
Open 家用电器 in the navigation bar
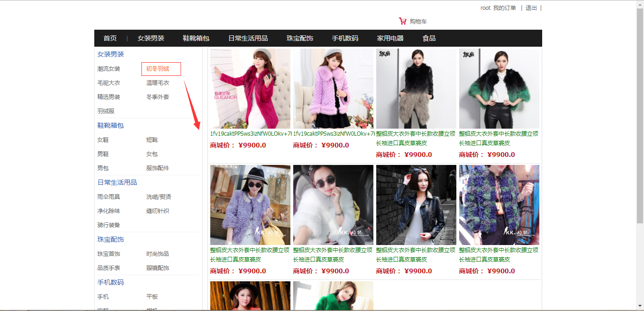click(x=390, y=38)
